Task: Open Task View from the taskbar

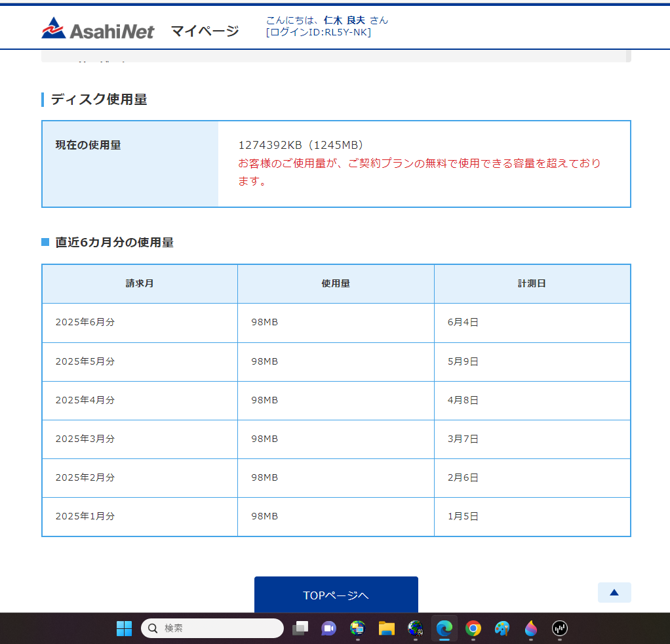Action: pyautogui.click(x=300, y=628)
